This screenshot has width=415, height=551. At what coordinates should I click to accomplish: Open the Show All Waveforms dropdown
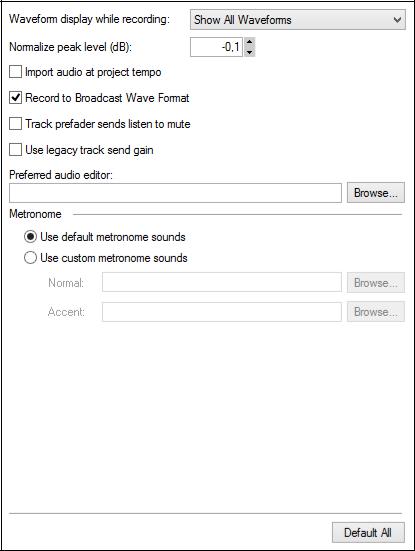(x=297, y=20)
